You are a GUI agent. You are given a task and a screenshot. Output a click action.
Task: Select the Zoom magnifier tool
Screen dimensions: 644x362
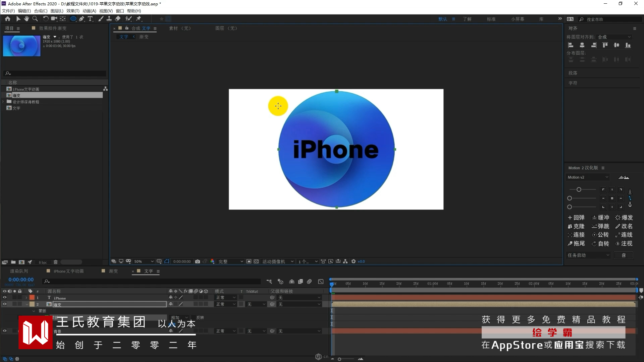point(35,19)
